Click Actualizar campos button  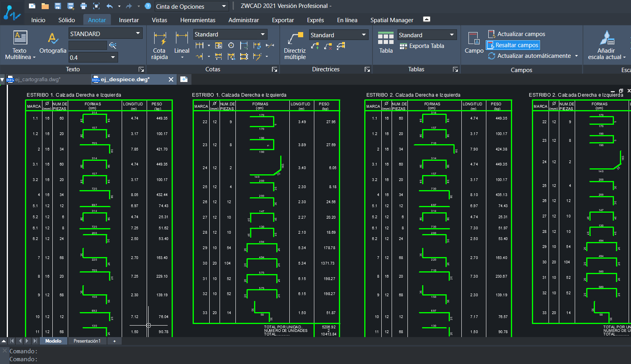pos(521,34)
